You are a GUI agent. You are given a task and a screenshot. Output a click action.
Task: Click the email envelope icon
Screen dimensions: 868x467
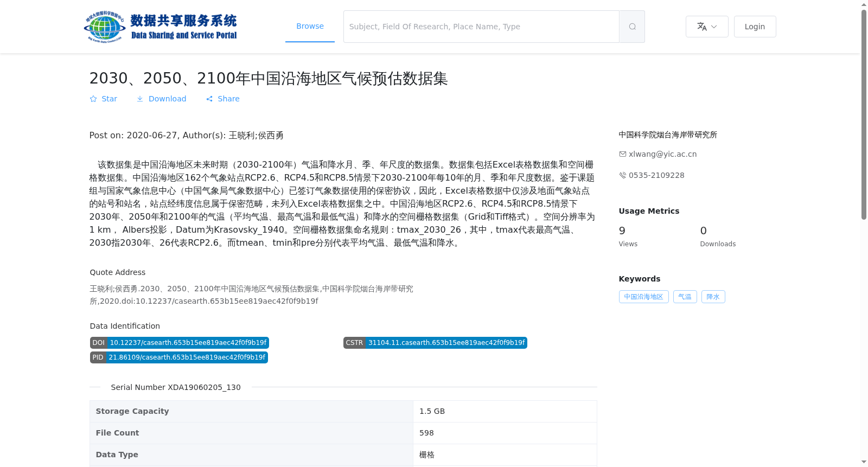[623, 154]
